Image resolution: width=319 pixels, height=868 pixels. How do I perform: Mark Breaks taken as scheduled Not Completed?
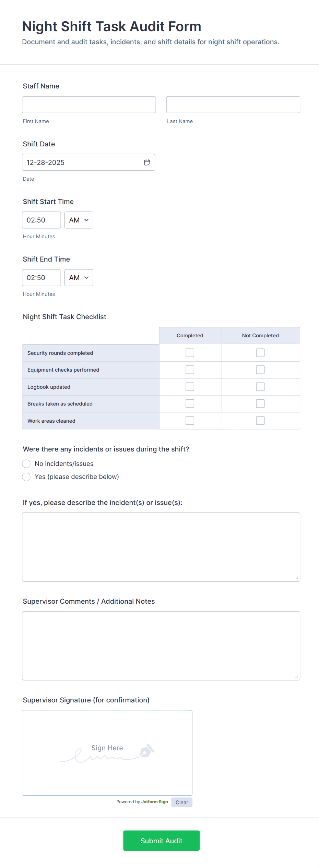click(x=260, y=403)
